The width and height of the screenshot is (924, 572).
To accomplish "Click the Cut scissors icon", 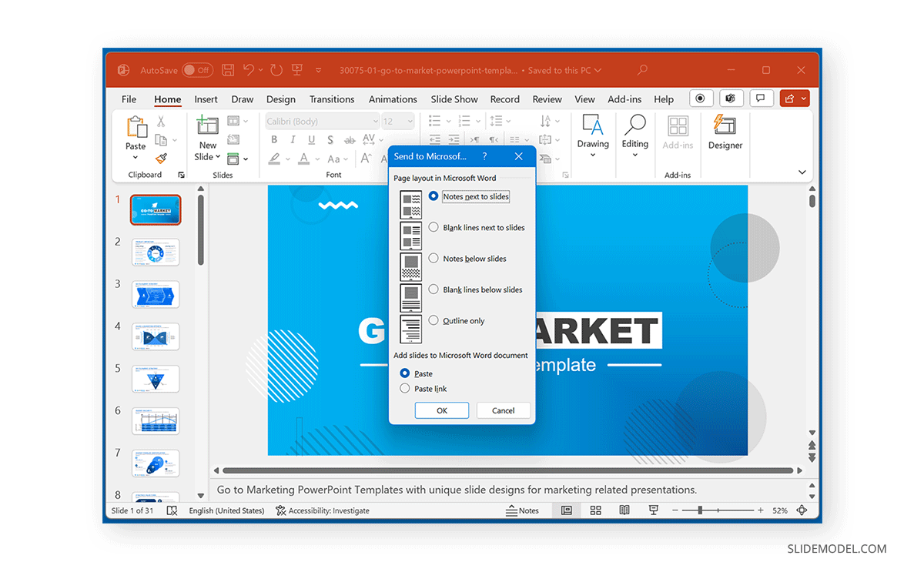I will click(x=161, y=122).
